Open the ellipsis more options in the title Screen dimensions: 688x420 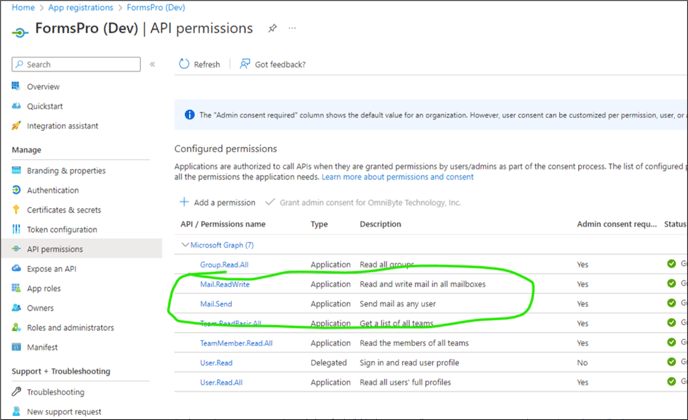[292, 28]
